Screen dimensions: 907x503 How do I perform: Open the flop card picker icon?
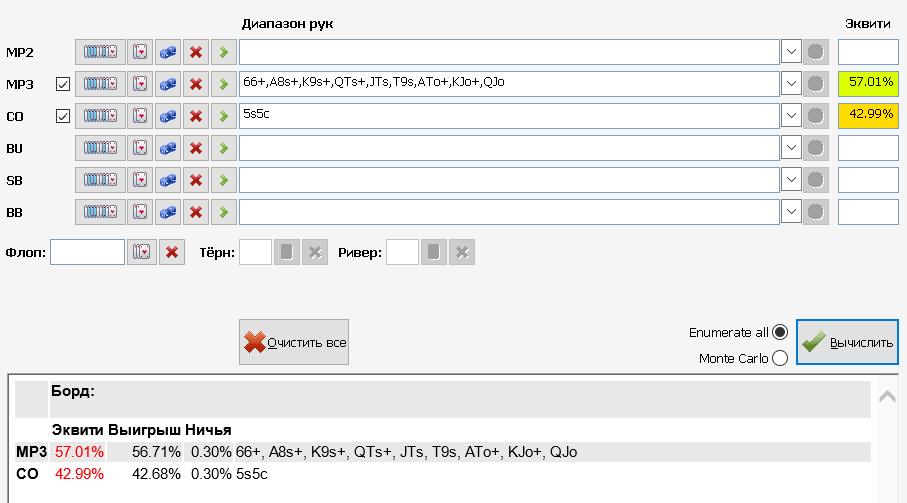pos(142,252)
